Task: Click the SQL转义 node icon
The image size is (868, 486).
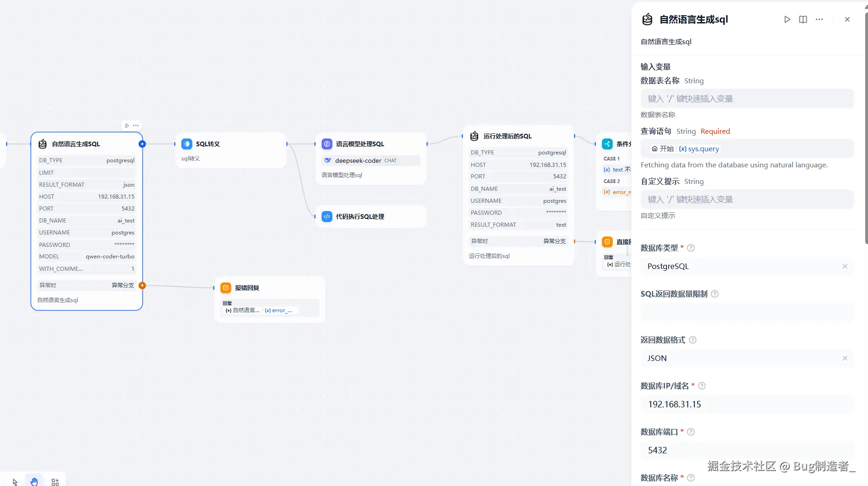Action: click(x=187, y=144)
